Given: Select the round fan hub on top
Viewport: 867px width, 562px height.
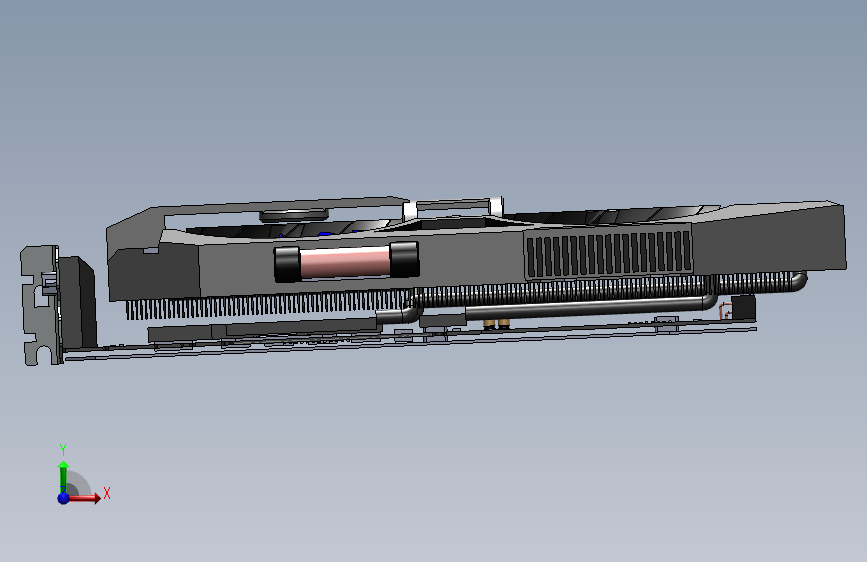Looking at the screenshot, I should point(294,215).
